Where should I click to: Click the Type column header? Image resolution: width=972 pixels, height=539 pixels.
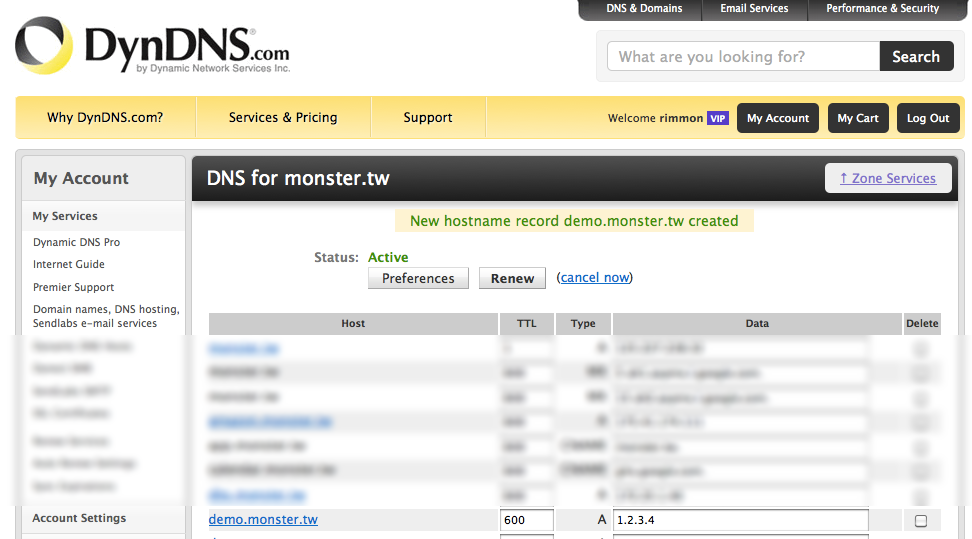coord(583,323)
